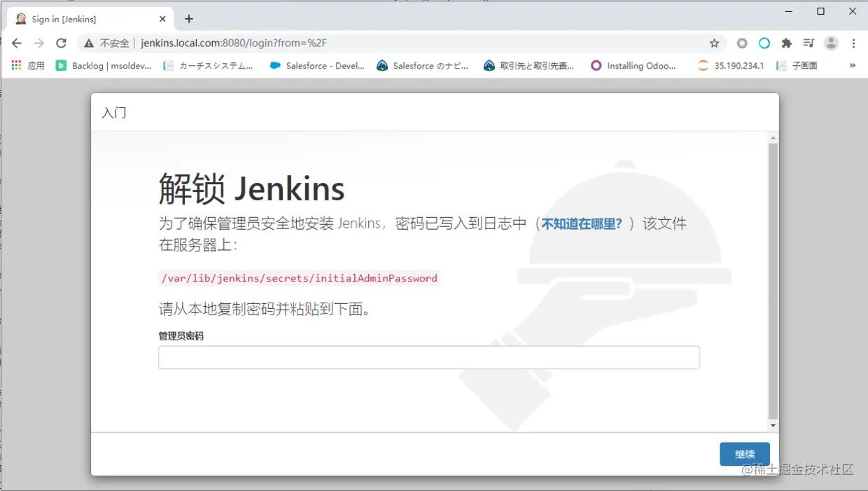Open the Installing Odoo bookmark
Screen dimensions: 868x491
click(x=633, y=66)
